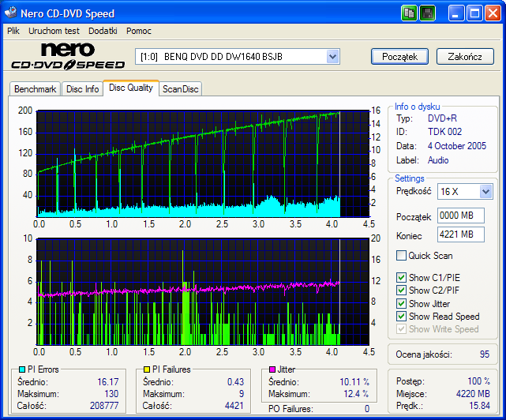Click the disc ID value TDK 002
The width and height of the screenshot is (506, 420).
(444, 132)
